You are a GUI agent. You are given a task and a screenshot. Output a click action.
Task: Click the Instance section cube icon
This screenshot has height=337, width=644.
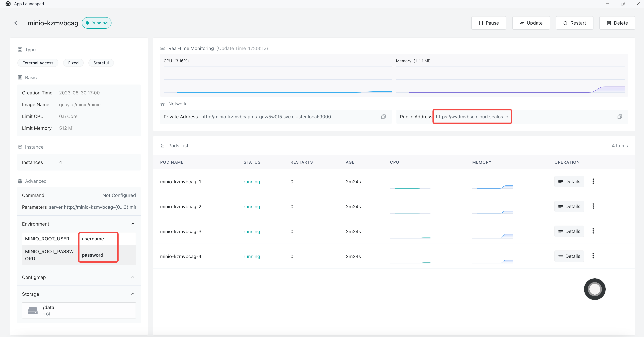[x=20, y=147]
